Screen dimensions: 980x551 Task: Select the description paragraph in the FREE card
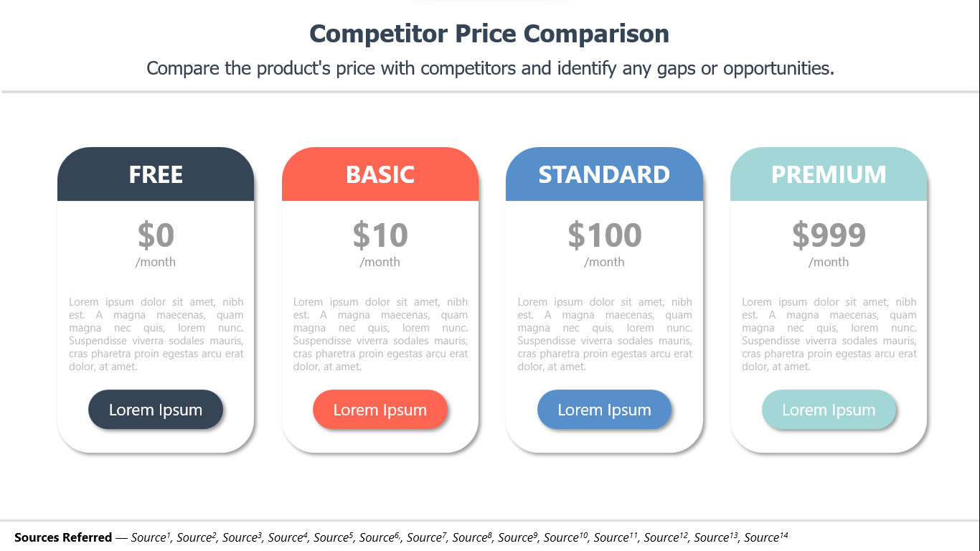click(156, 334)
